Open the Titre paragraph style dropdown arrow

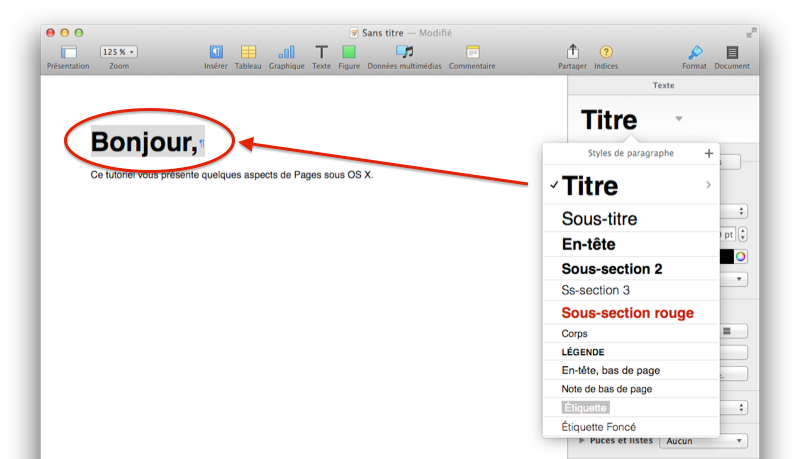[x=679, y=119]
